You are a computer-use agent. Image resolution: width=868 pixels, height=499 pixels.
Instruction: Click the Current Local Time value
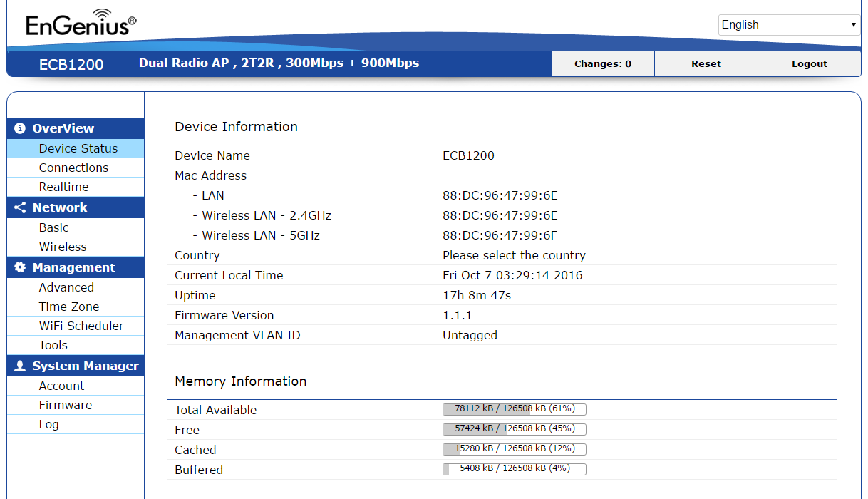click(512, 275)
